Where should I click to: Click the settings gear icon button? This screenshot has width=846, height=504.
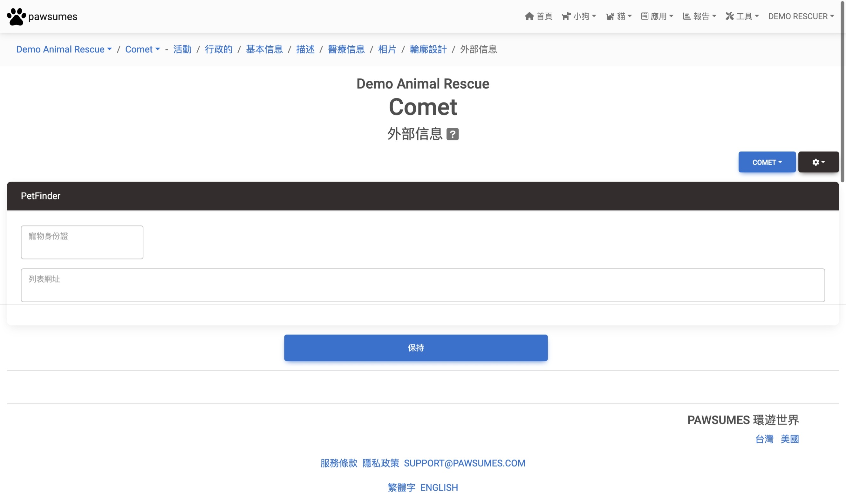tap(818, 162)
